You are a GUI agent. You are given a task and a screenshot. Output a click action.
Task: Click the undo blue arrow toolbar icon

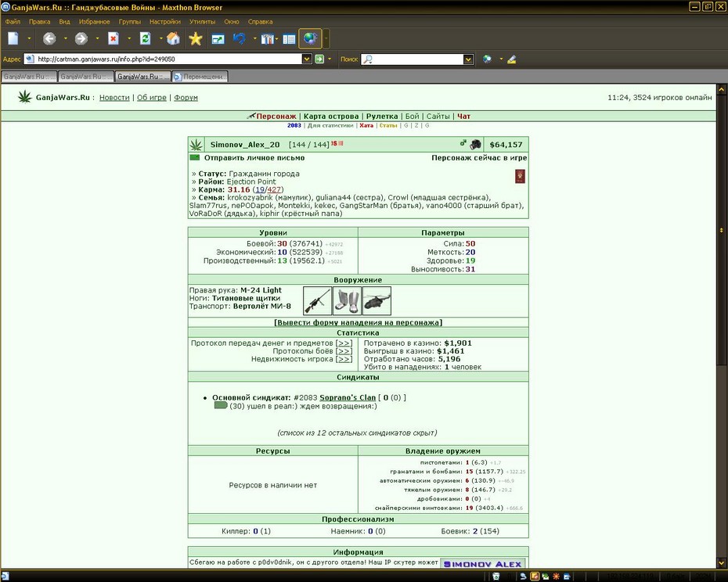coord(240,39)
